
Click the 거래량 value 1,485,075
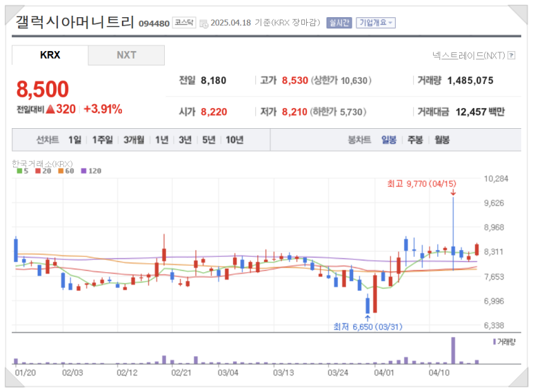[470, 81]
